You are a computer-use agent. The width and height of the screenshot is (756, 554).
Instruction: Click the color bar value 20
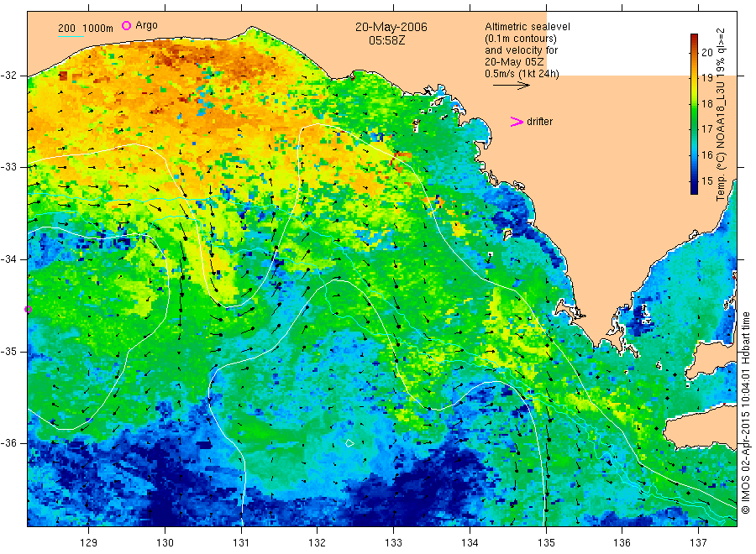pyautogui.click(x=706, y=53)
